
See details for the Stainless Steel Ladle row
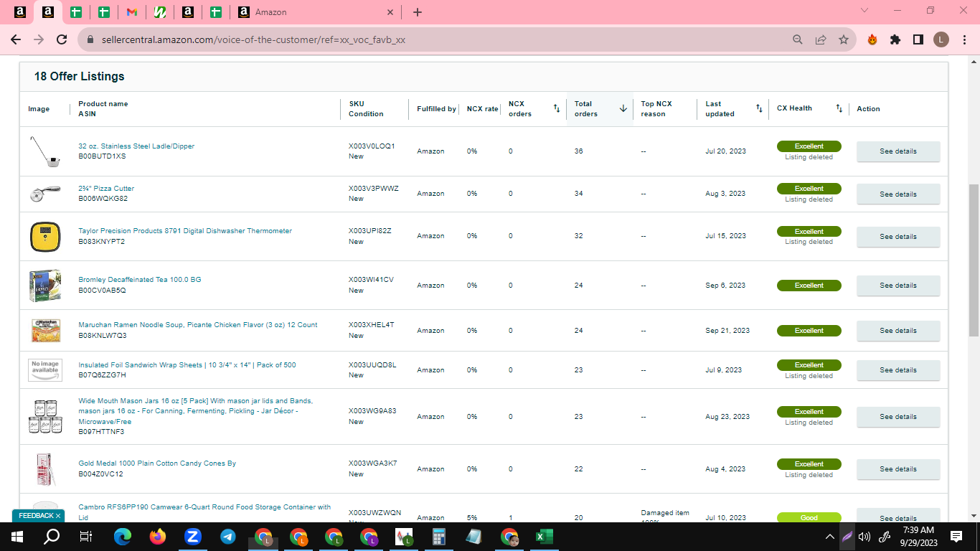pos(898,151)
